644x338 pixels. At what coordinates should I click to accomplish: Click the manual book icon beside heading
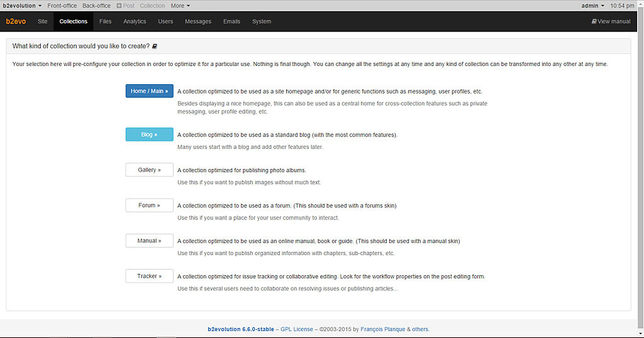coord(155,46)
